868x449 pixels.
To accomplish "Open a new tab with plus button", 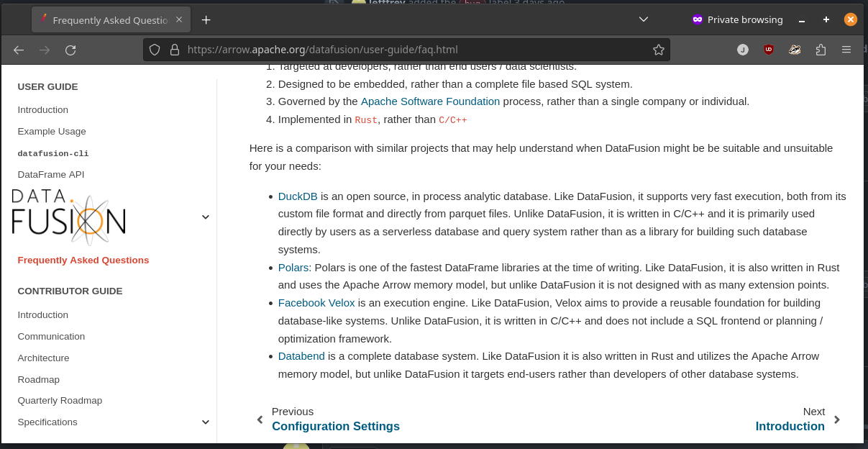I will point(206,19).
